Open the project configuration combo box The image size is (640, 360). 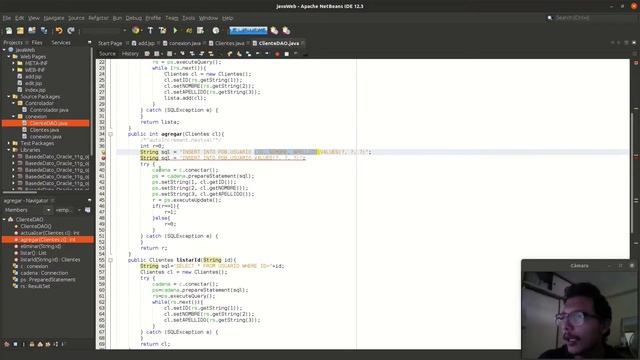pos(104,31)
